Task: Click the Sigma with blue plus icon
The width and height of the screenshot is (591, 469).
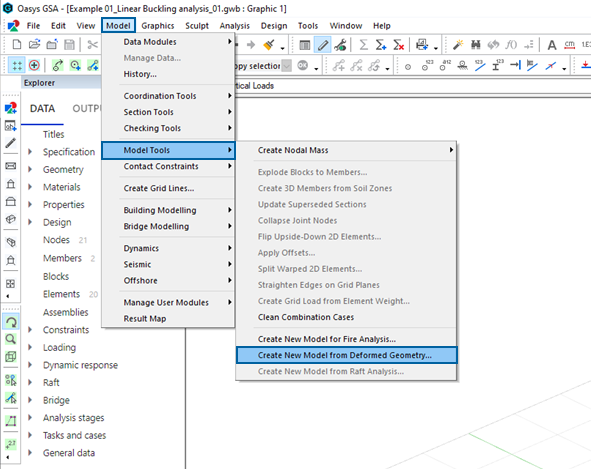Action: pyautogui.click(x=381, y=45)
